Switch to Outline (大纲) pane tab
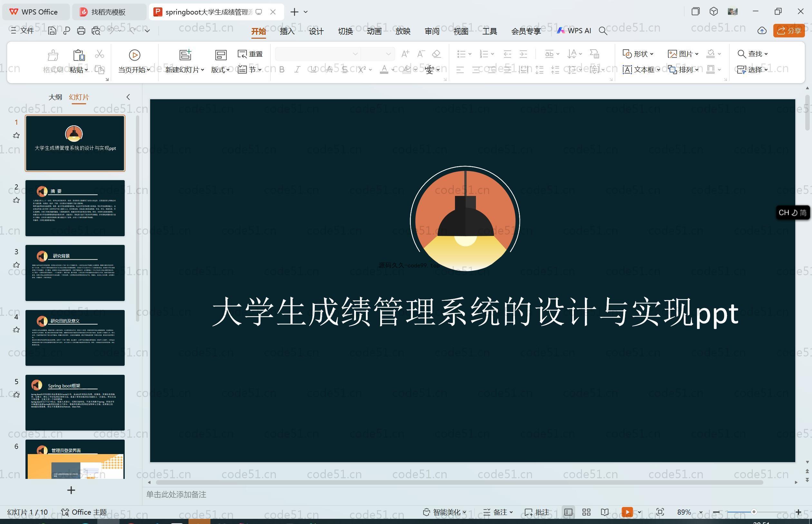The height and width of the screenshot is (524, 812). tap(55, 97)
